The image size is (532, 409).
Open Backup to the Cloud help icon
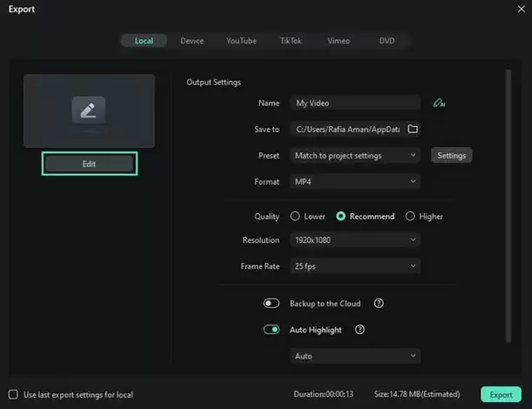point(379,304)
